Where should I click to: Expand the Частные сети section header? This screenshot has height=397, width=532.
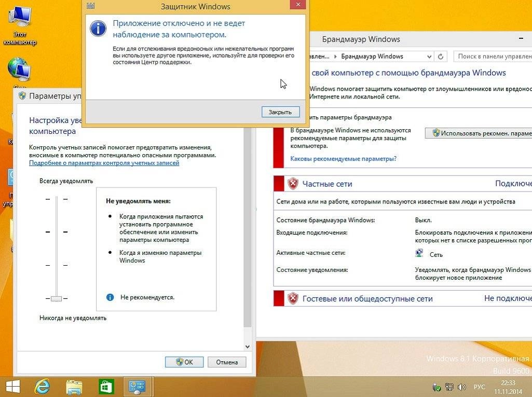coord(403,184)
